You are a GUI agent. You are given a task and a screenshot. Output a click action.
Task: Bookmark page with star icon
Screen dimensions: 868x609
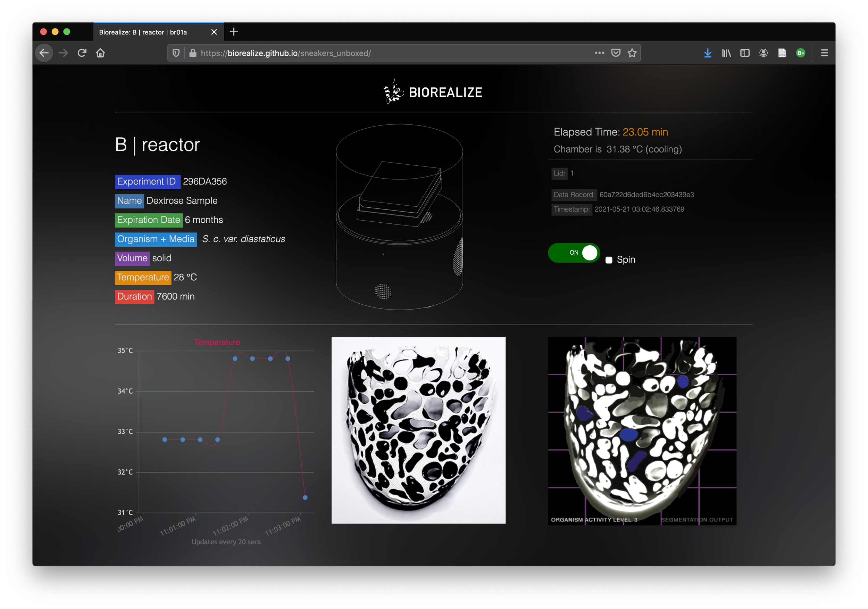(632, 53)
